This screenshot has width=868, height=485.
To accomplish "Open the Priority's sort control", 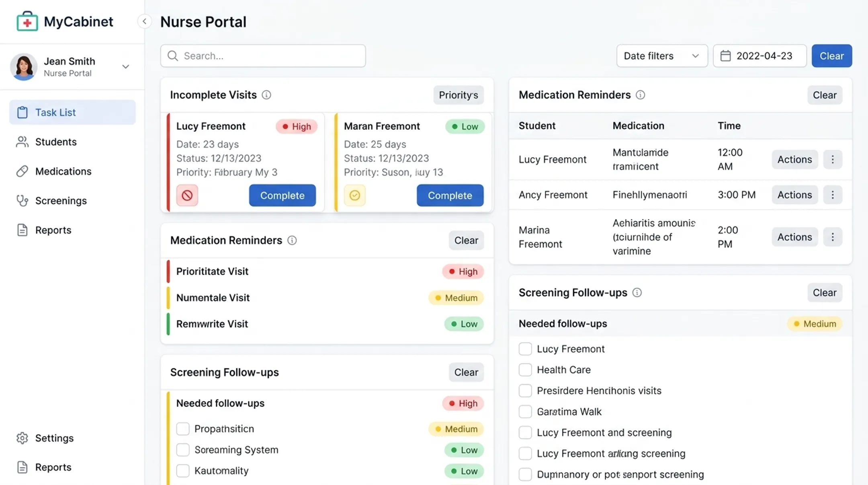I will coord(459,95).
